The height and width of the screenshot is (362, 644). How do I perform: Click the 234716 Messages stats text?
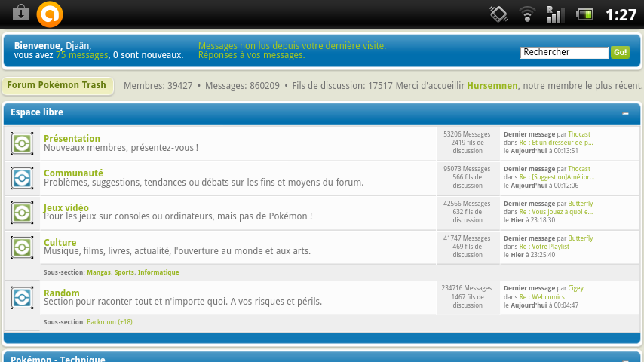click(467, 288)
